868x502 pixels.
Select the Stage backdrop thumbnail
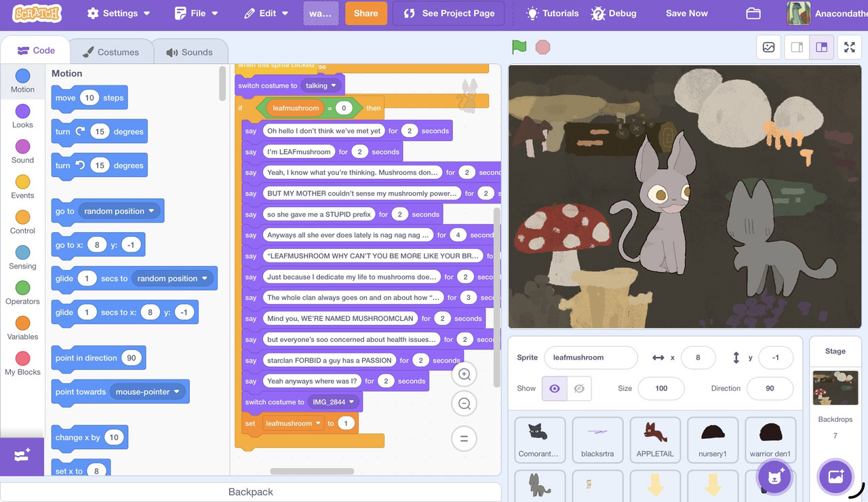[835, 387]
